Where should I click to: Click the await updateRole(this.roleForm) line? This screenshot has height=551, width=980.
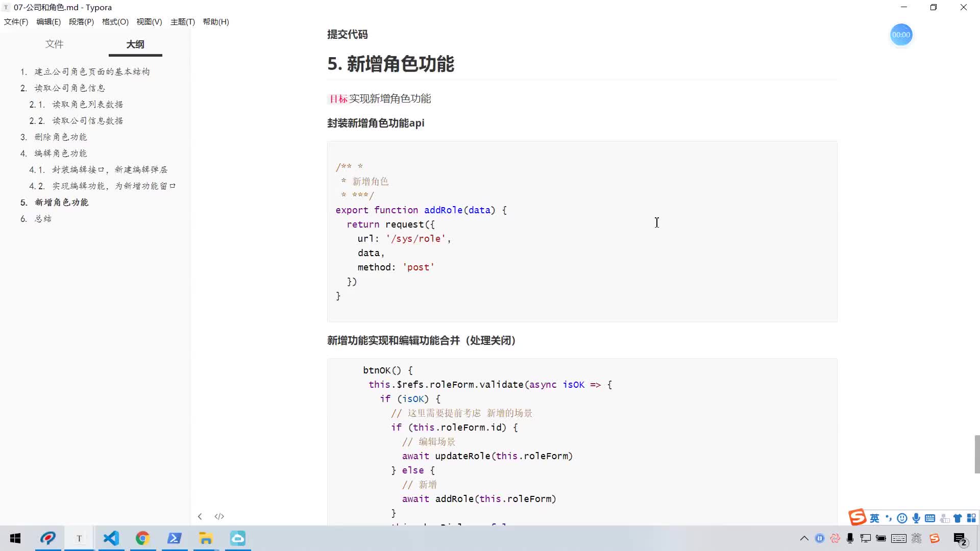[x=487, y=456]
